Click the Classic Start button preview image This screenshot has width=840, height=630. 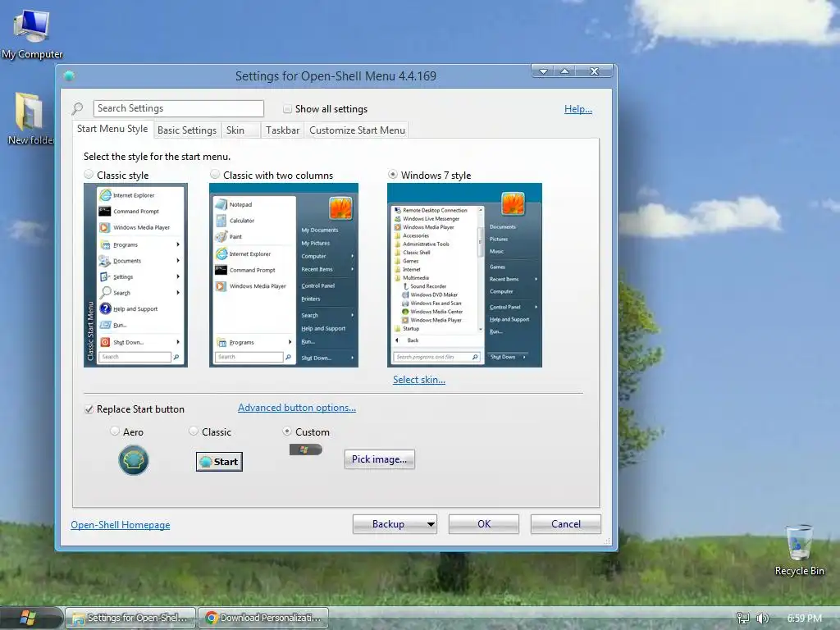(219, 462)
